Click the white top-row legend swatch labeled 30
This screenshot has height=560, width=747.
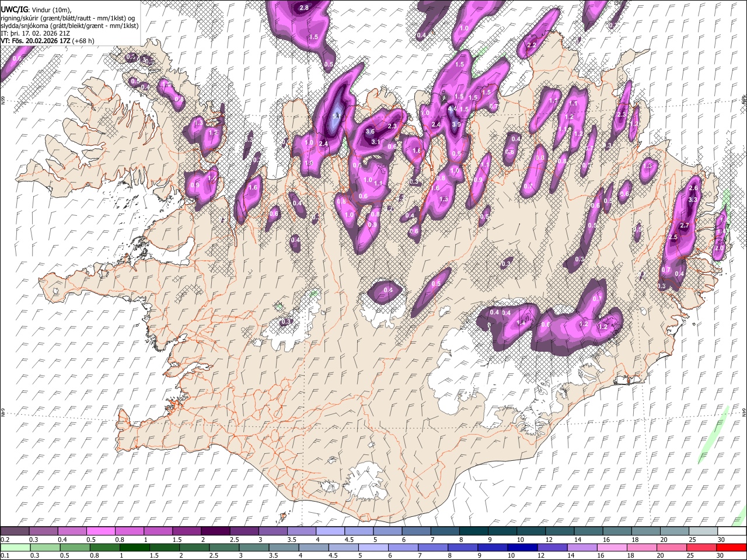point(732,531)
